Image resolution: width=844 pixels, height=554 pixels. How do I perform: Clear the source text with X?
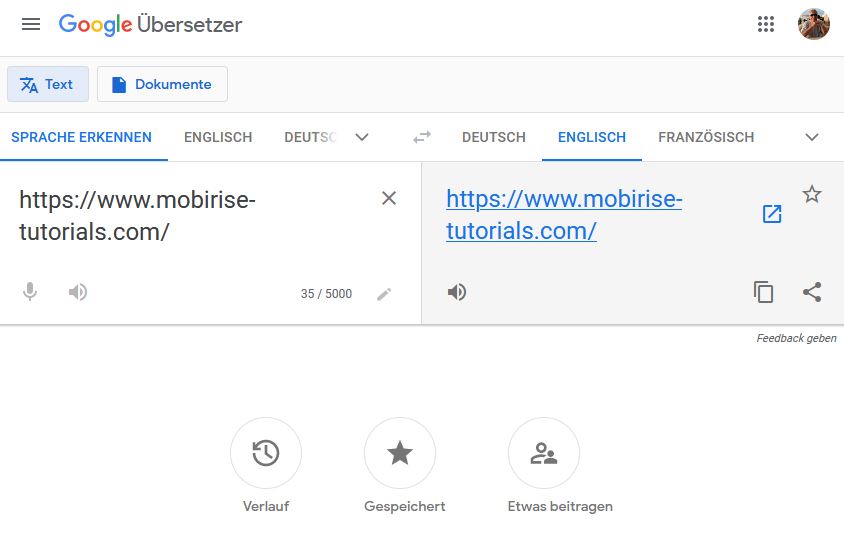click(x=389, y=198)
